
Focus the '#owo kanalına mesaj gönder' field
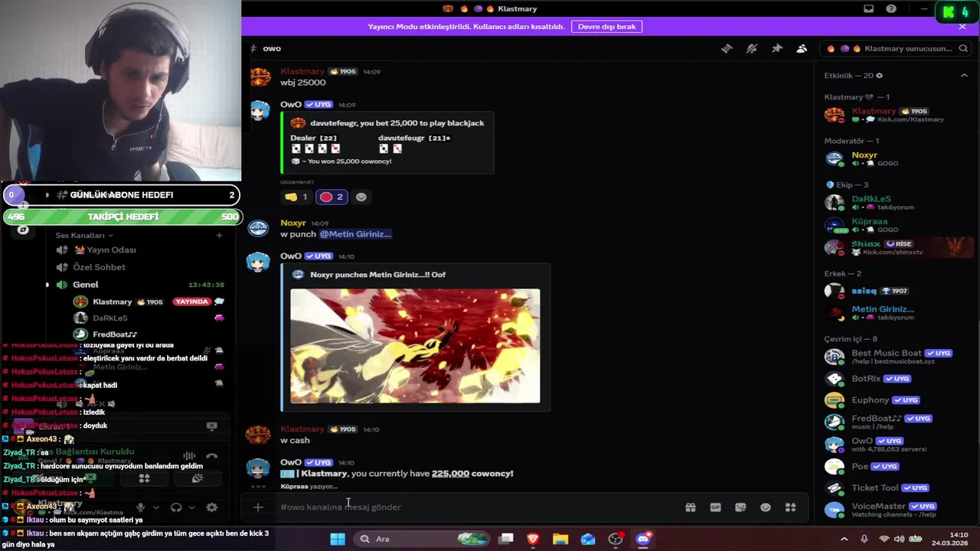click(475, 507)
